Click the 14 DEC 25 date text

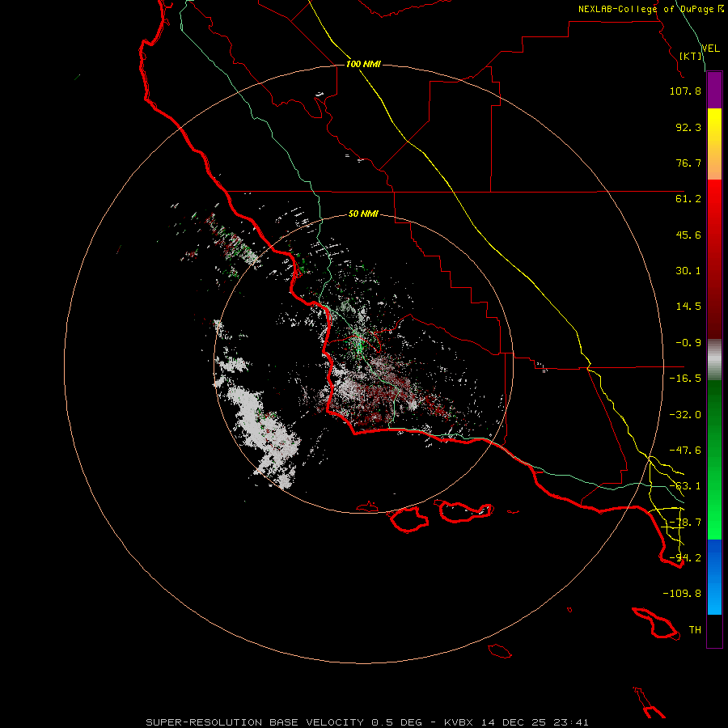(x=515, y=722)
